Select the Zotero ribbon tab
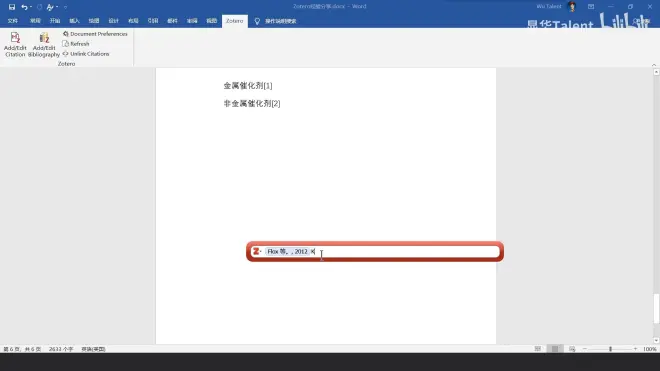660x371 pixels. [234, 21]
